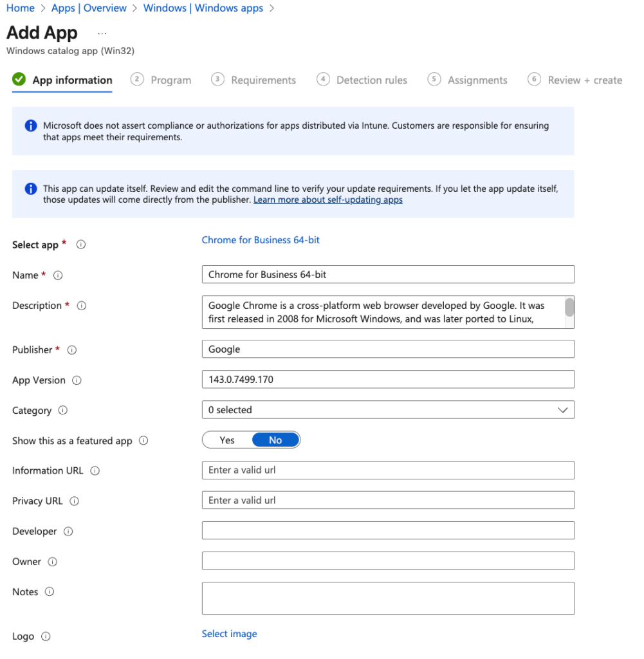The image size is (644, 659).
Task: Click info icon next to Description label
Action: [x=82, y=306]
